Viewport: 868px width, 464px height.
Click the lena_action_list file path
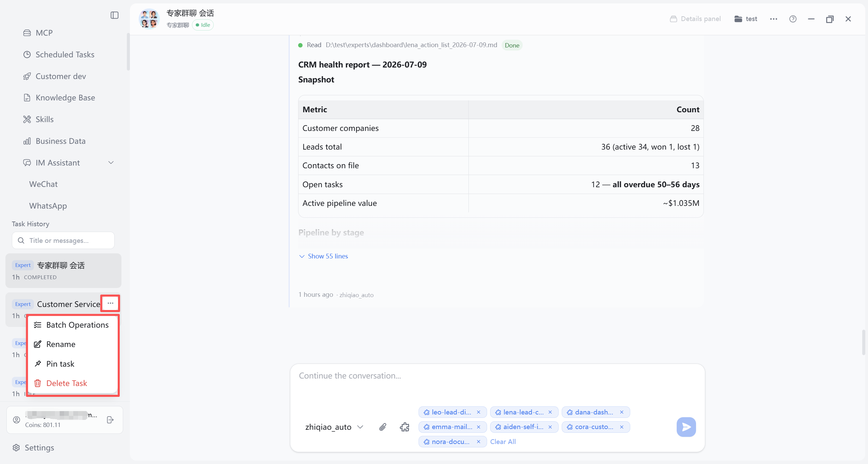tap(411, 45)
